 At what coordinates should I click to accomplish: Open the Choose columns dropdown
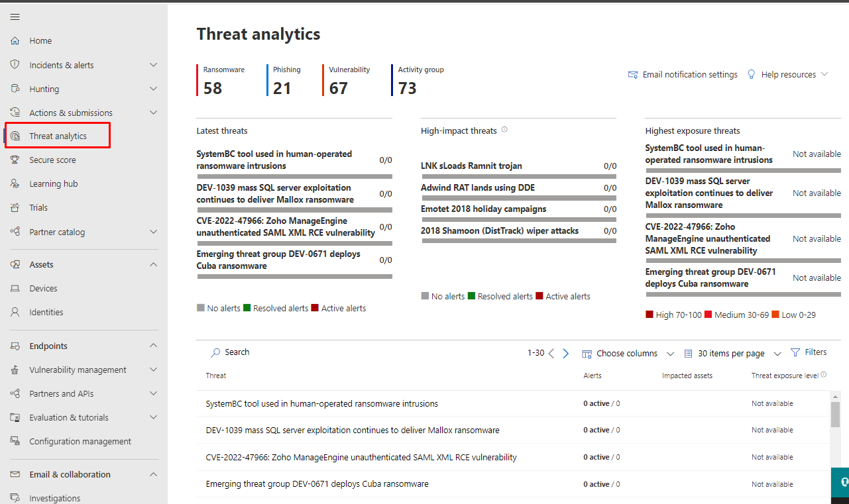626,354
